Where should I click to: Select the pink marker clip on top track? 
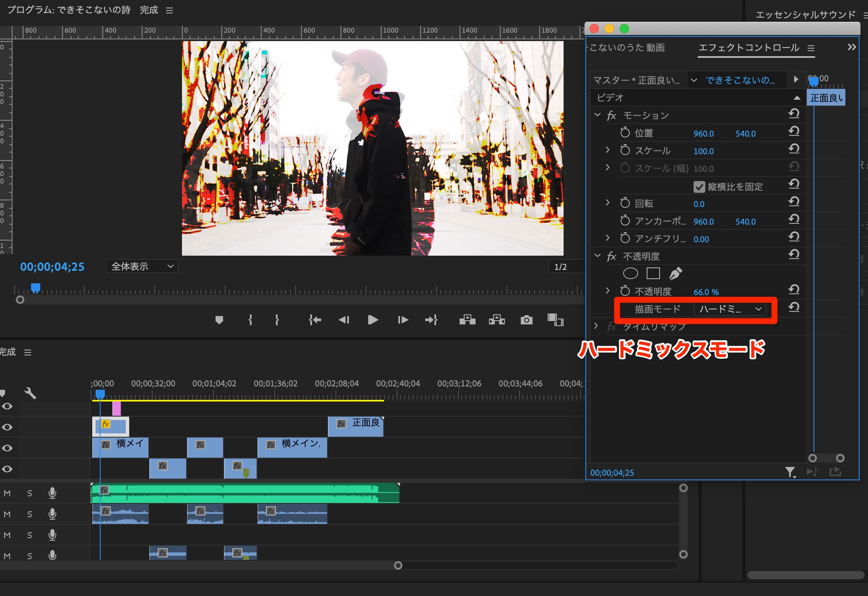pyautogui.click(x=117, y=409)
